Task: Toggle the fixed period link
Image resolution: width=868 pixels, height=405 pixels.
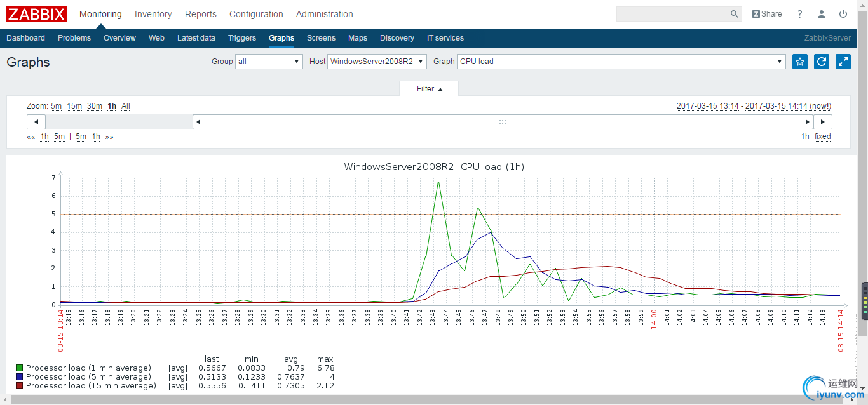Action: [x=823, y=136]
